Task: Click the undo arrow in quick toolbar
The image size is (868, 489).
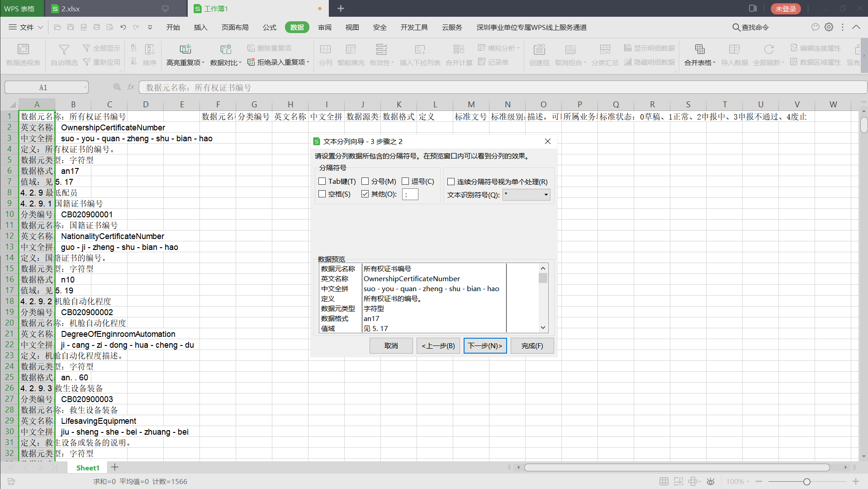Action: pos(123,27)
